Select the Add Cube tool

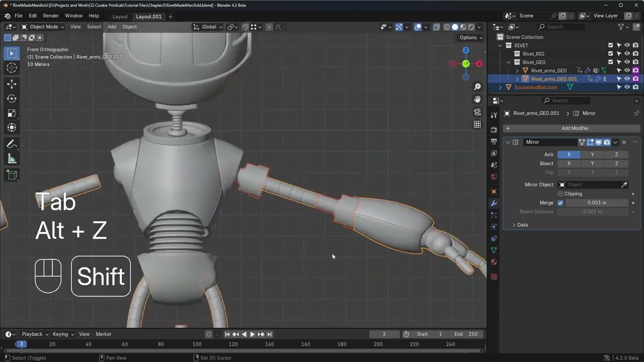12,175
